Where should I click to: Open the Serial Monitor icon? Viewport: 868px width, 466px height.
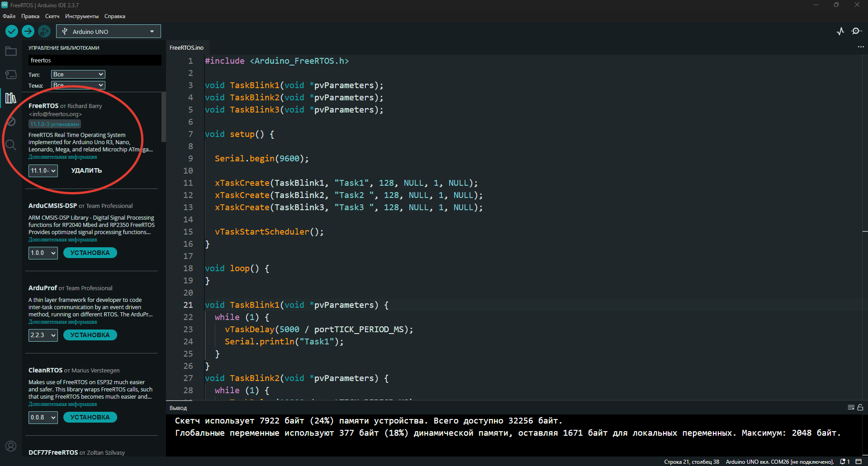click(x=856, y=31)
